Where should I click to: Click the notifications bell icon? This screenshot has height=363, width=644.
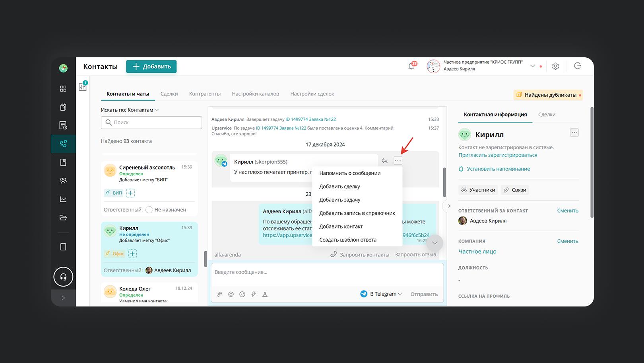[411, 66]
